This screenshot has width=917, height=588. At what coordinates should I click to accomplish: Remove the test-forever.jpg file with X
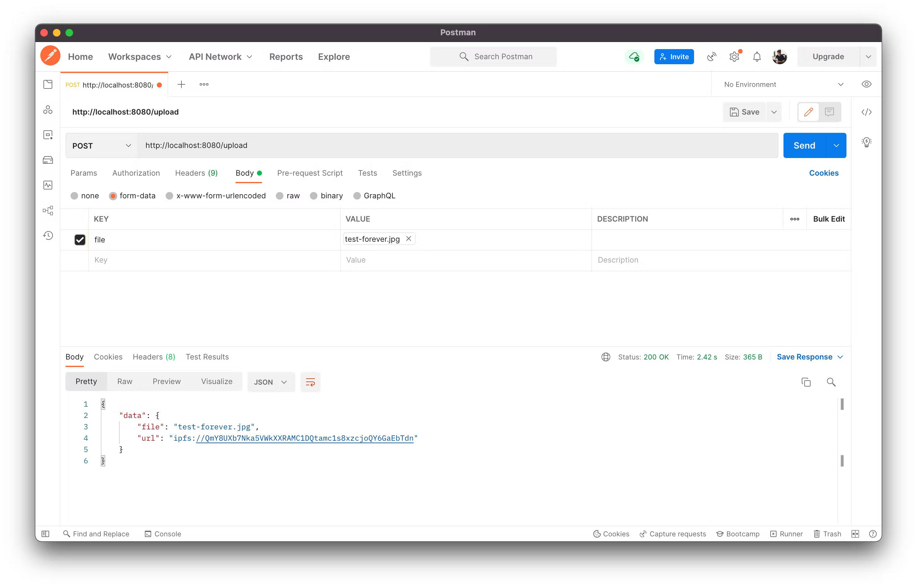click(408, 239)
